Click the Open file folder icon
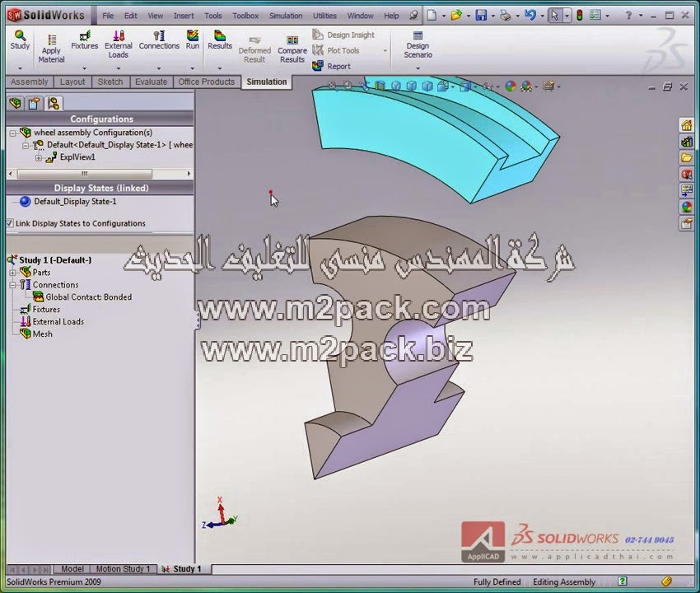 coord(456,16)
